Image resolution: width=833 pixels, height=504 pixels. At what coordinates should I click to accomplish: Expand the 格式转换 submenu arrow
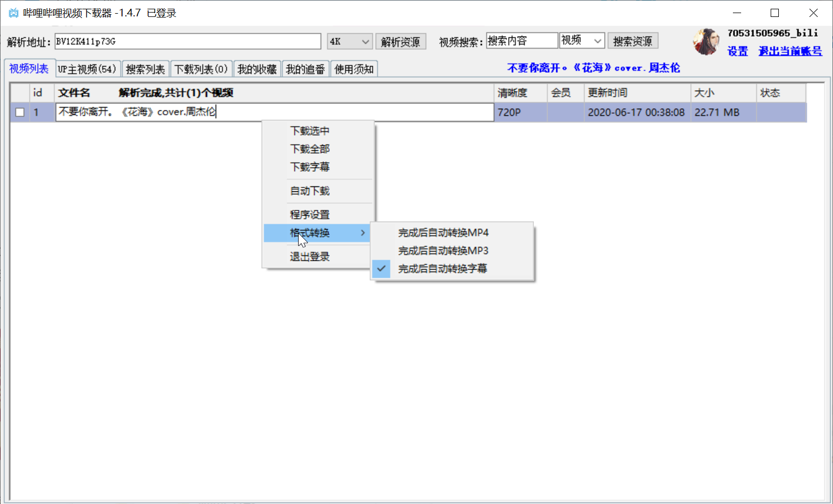coord(363,233)
